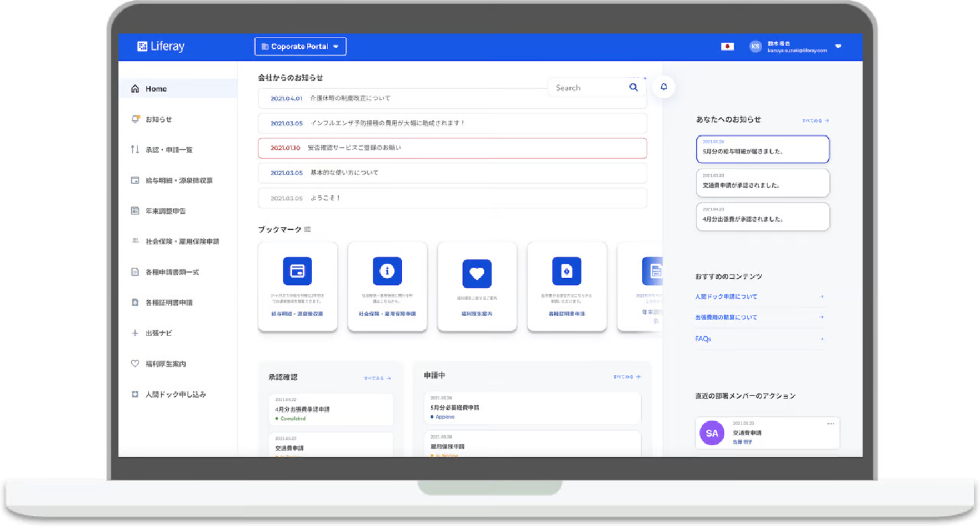Screen dimensions: 980x528
Task: Open the Corporate Portal dropdown
Action: (x=300, y=46)
